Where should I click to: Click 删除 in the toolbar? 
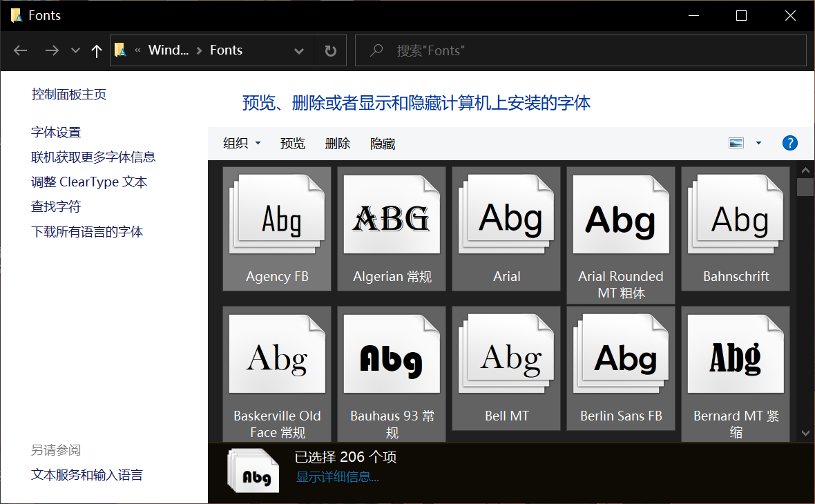(x=337, y=144)
